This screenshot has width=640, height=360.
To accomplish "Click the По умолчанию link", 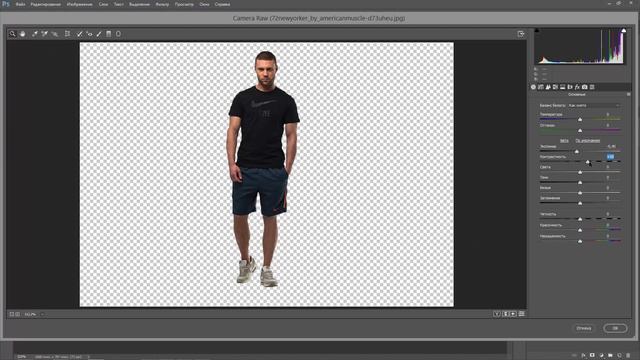I will click(588, 140).
